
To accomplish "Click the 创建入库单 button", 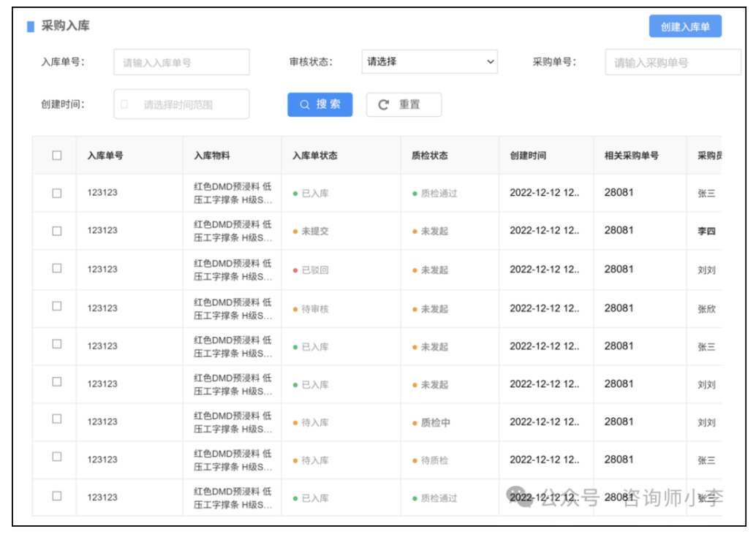I will [x=684, y=27].
